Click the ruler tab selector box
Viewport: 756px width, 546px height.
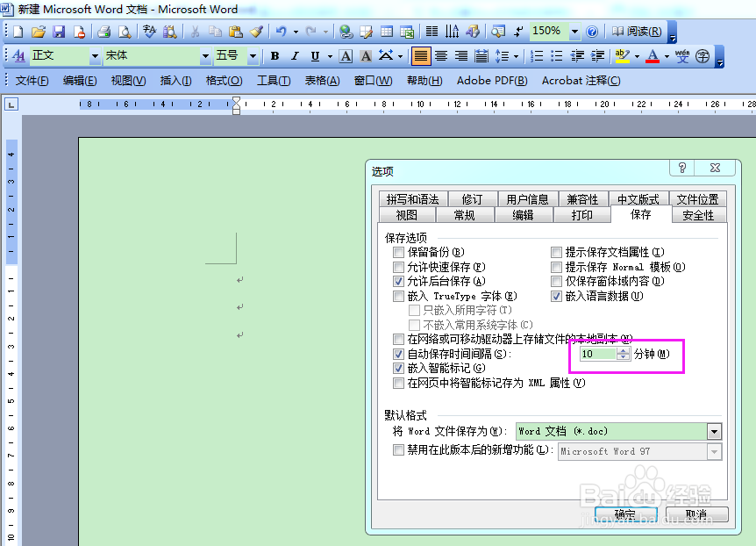(11, 104)
